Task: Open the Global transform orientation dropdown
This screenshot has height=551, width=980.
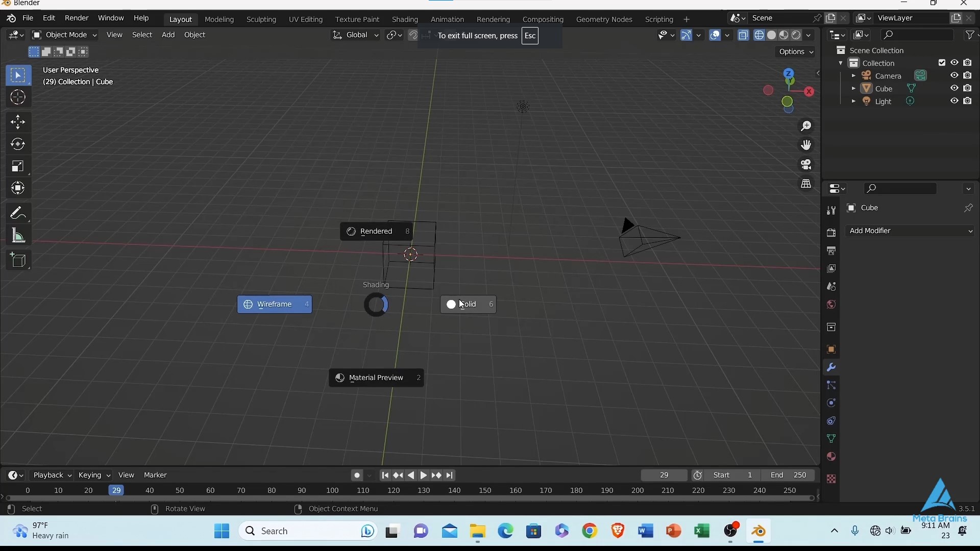Action: [x=356, y=35]
